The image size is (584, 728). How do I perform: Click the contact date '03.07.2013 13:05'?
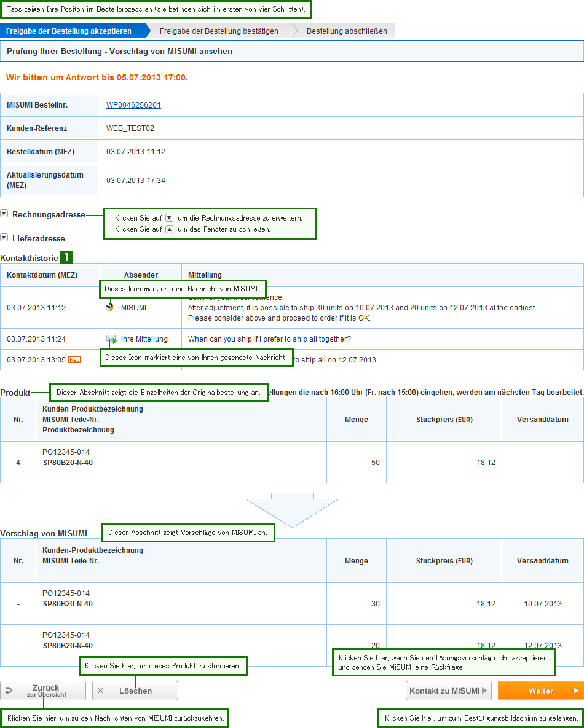coord(36,360)
